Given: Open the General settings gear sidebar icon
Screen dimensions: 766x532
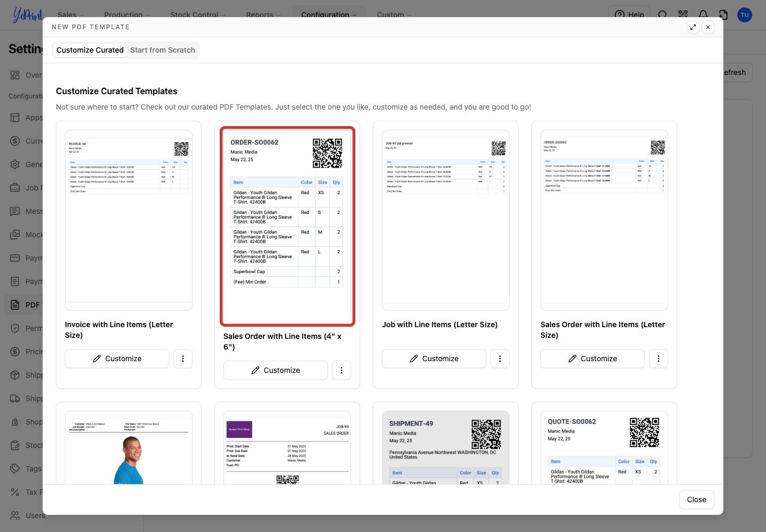Looking at the screenshot, I should click(15, 164).
